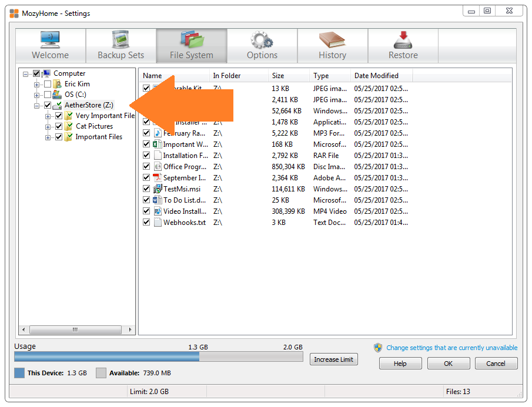Click the Help button

400,364
